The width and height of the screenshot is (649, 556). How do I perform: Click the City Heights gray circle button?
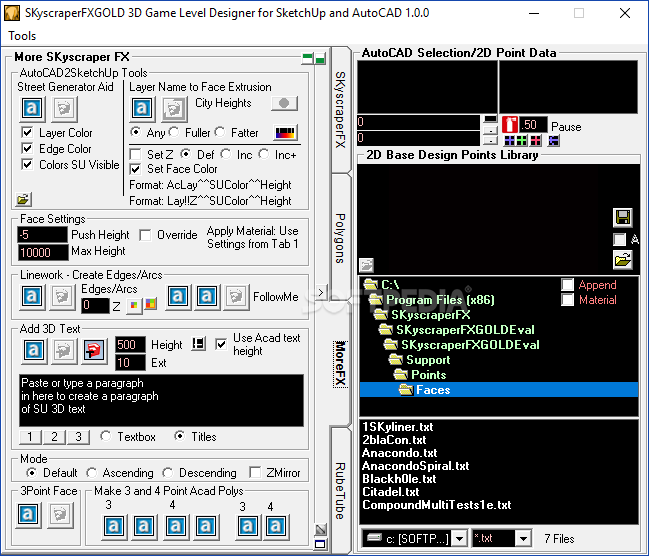click(284, 103)
